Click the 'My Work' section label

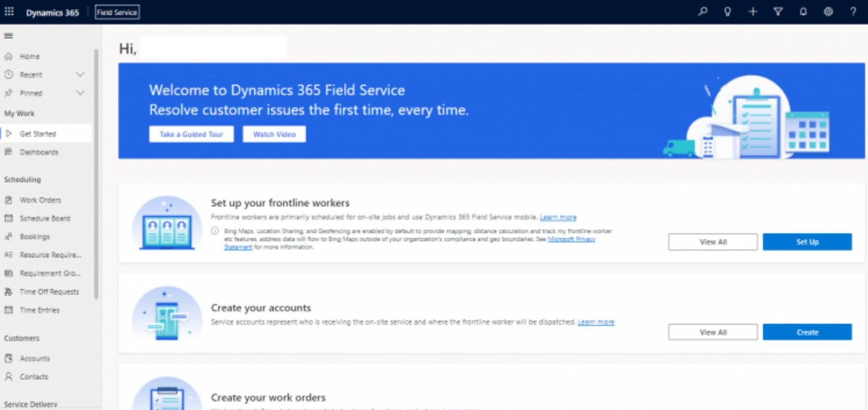click(19, 113)
